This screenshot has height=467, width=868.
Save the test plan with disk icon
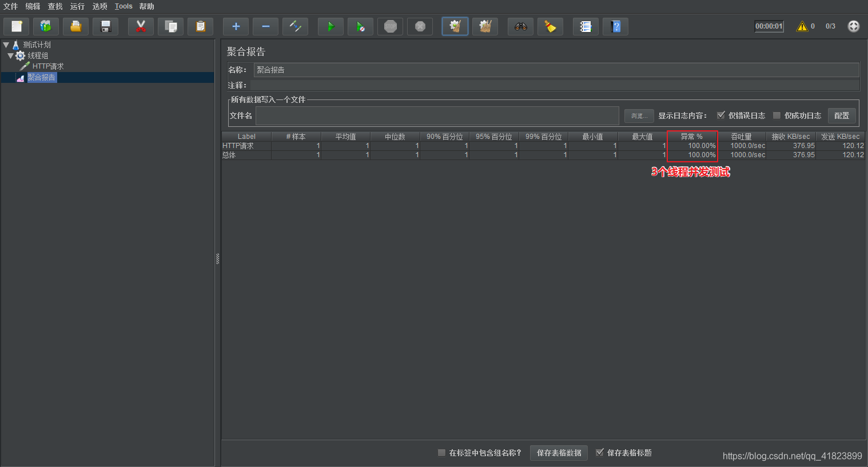[x=106, y=26]
